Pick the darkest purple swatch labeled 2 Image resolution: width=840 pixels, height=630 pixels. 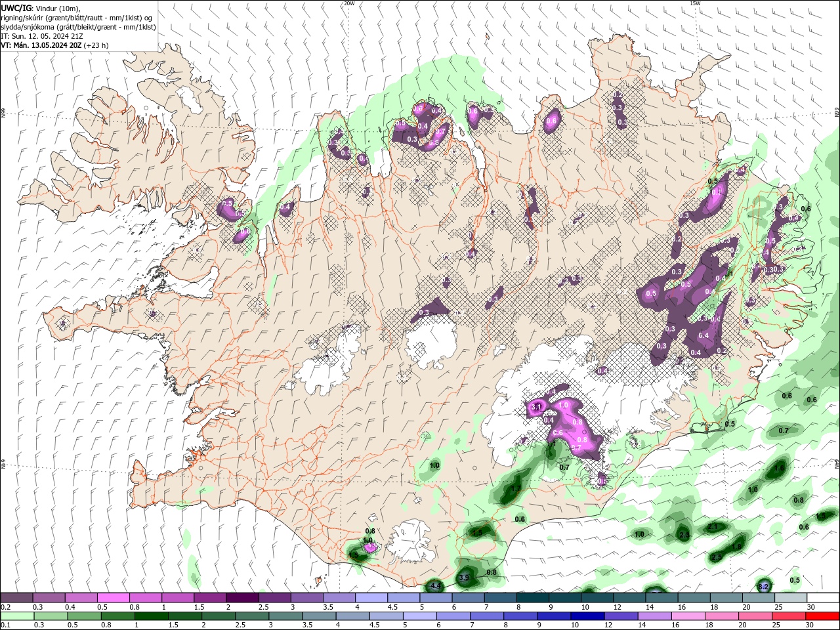click(241, 598)
